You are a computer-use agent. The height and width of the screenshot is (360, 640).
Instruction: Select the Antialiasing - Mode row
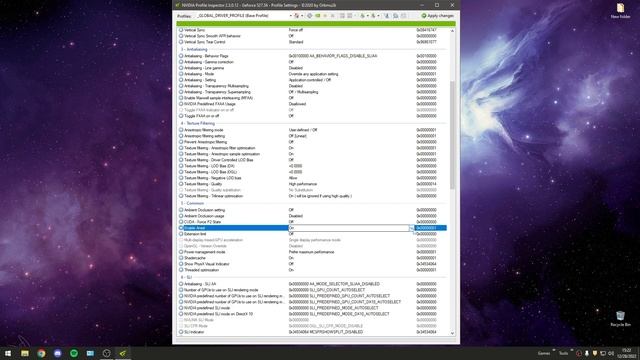(x=312, y=74)
